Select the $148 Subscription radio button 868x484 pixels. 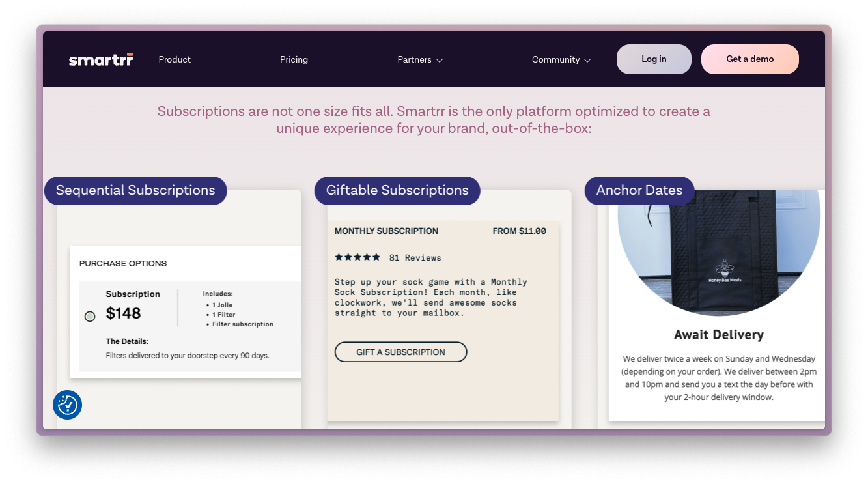click(90, 316)
